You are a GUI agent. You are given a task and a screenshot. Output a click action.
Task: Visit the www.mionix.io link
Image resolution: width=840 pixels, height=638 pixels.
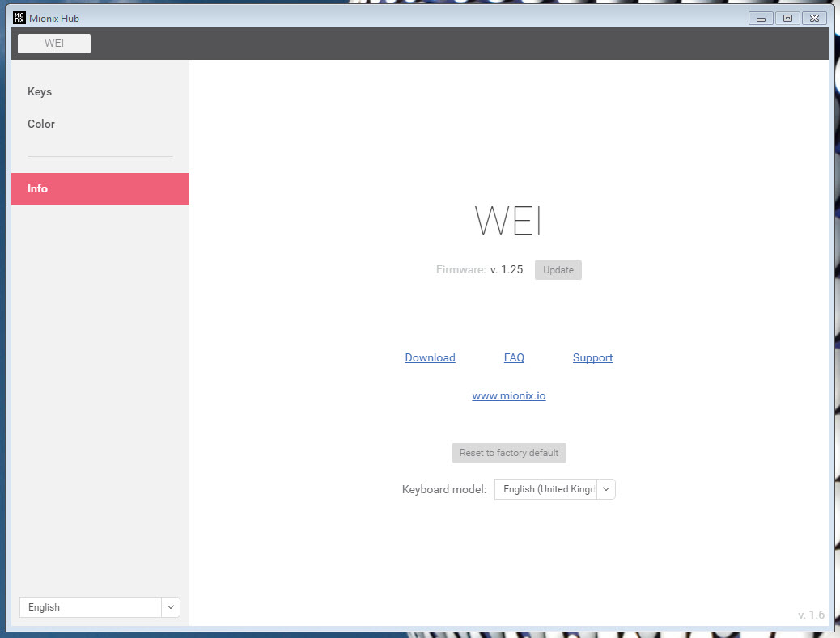[x=509, y=395]
